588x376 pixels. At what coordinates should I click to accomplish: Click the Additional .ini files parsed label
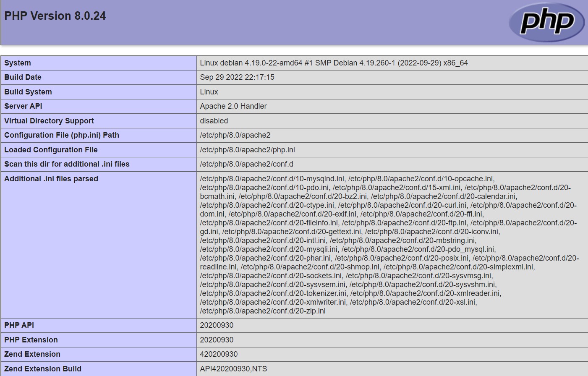click(x=51, y=179)
